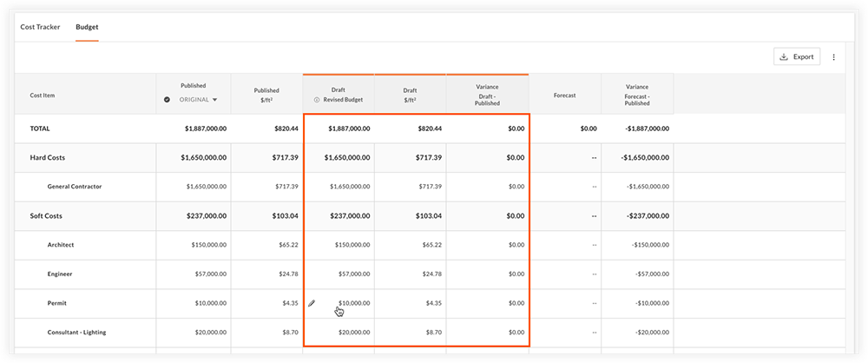
Task: Select the TOTAL row label
Action: click(x=40, y=129)
